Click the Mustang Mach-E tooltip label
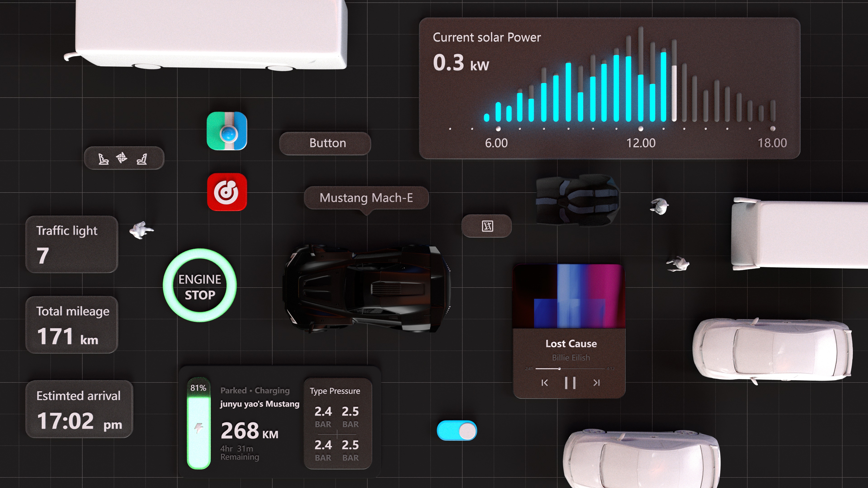The image size is (868, 488). [366, 198]
